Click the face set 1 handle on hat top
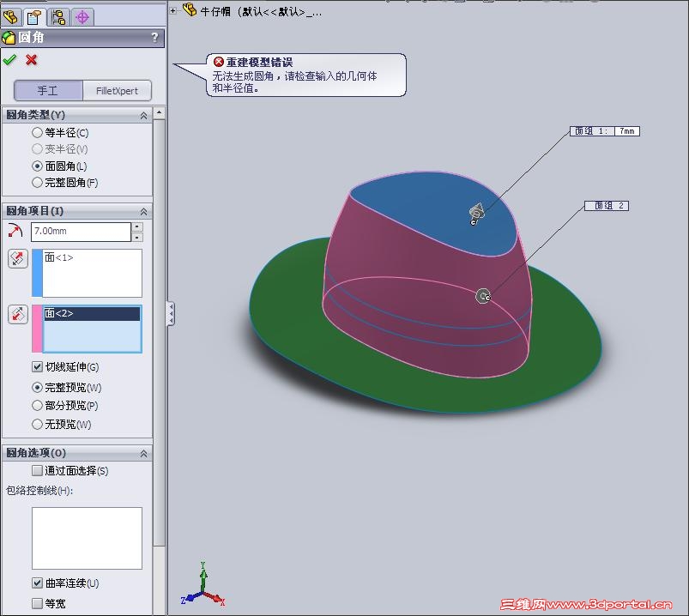 pyautogui.click(x=476, y=214)
